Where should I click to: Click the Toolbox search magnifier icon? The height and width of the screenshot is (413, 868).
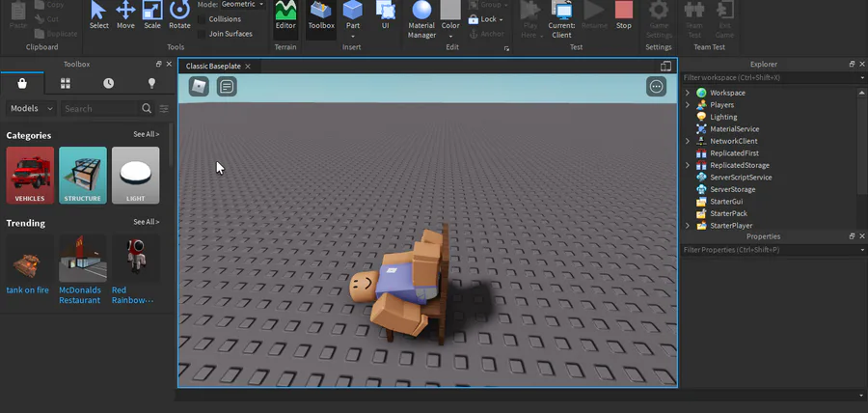point(147,108)
